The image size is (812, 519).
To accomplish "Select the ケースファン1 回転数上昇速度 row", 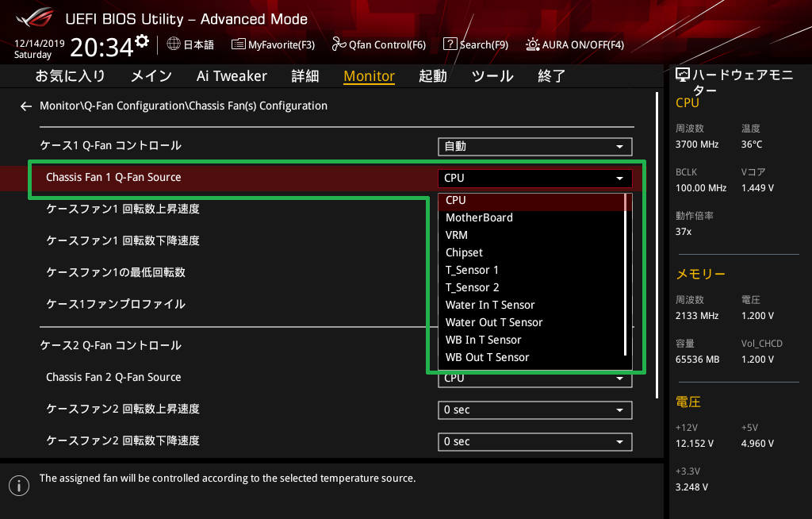I will (x=123, y=210).
